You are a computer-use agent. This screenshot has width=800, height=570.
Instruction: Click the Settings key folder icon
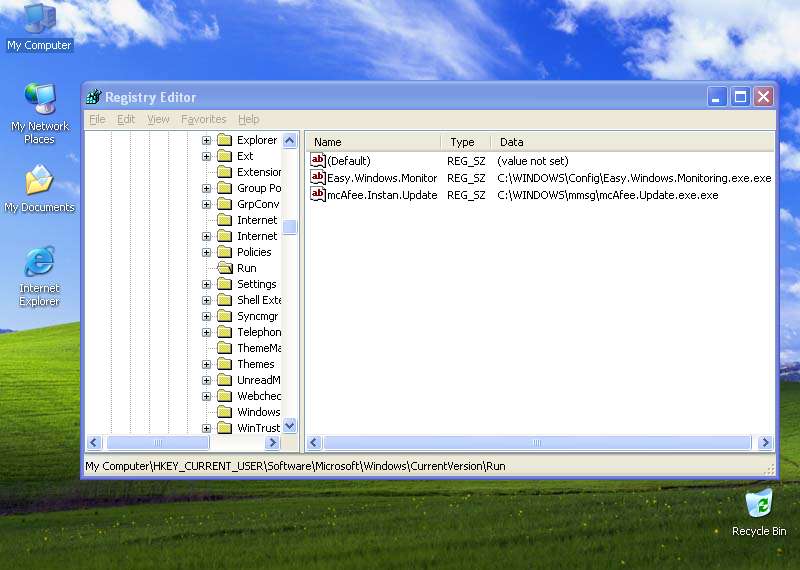[x=224, y=284]
